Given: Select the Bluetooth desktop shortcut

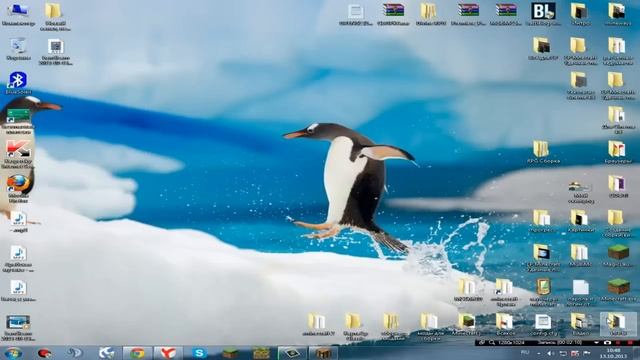Looking at the screenshot, I should point(18,83).
